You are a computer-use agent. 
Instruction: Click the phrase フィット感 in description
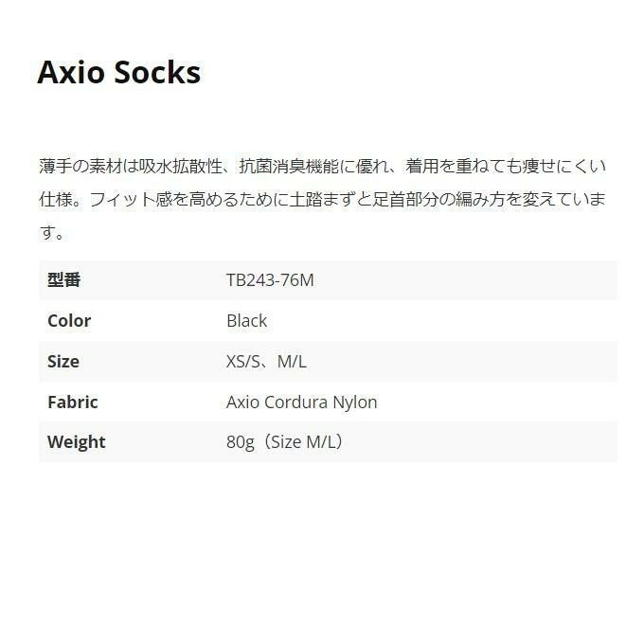tap(134, 200)
